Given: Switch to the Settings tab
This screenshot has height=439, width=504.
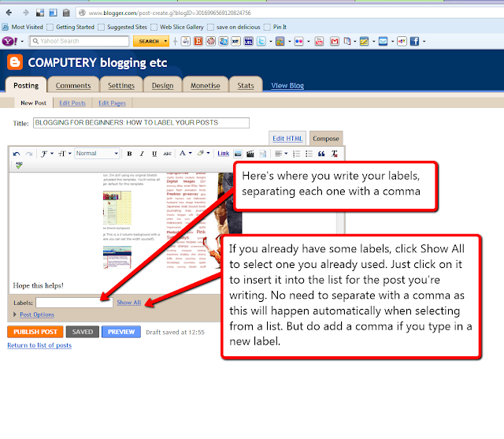Looking at the screenshot, I should (x=121, y=85).
